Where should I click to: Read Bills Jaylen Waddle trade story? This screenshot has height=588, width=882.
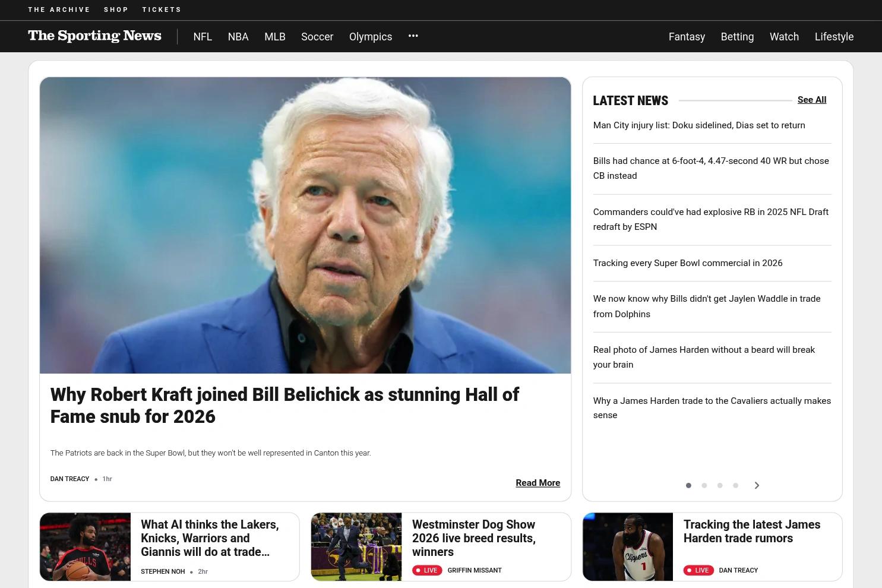pos(707,306)
